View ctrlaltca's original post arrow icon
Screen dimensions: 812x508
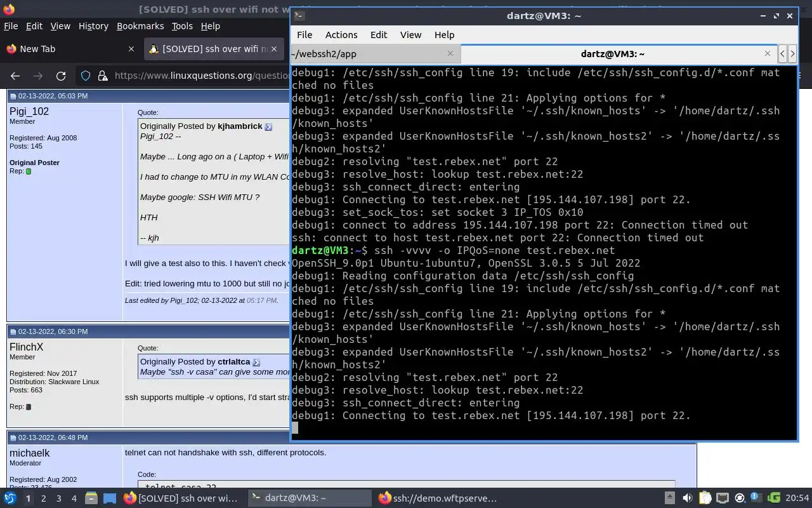click(x=256, y=362)
